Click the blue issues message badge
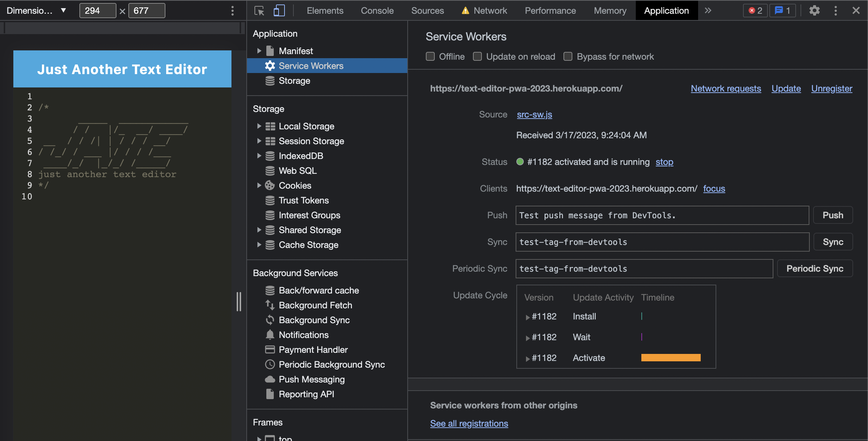 tap(782, 11)
